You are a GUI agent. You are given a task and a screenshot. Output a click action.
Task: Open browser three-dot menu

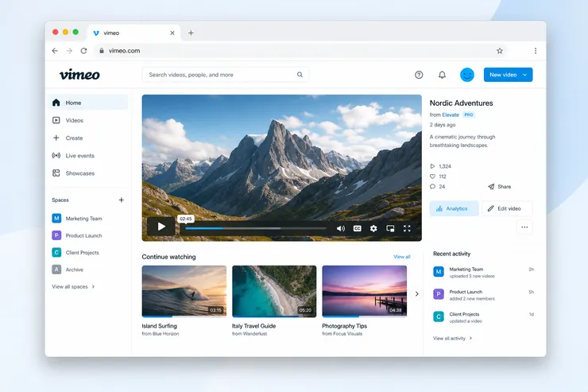[536, 51]
